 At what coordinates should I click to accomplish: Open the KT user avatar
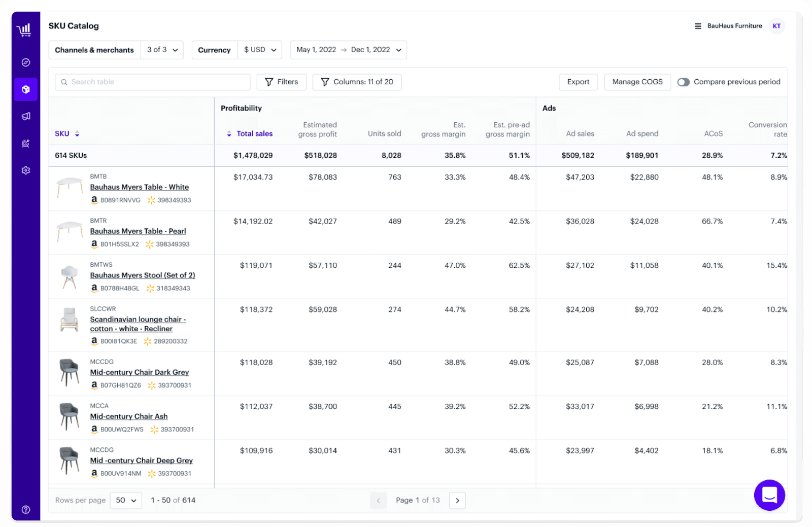776,26
